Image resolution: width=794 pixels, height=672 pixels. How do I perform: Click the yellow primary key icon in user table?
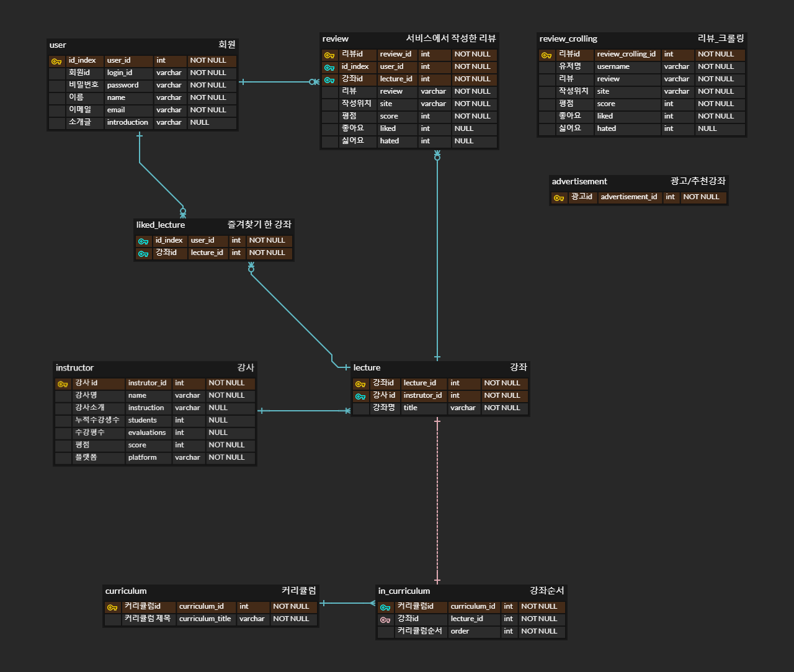tap(56, 61)
